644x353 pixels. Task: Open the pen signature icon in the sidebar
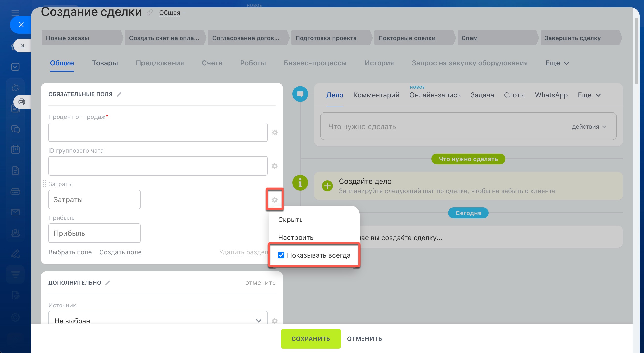tap(15, 254)
